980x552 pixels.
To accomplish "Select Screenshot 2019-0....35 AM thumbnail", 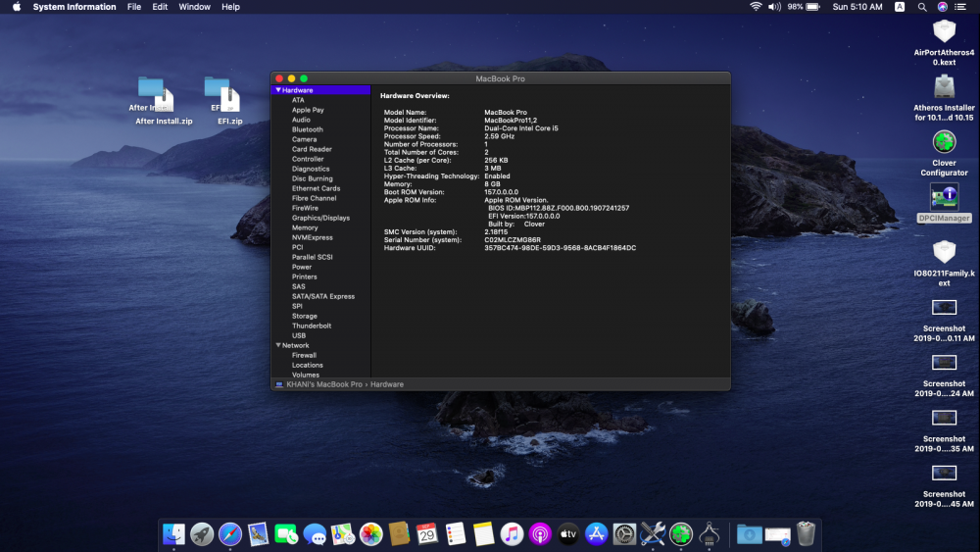I will point(944,418).
